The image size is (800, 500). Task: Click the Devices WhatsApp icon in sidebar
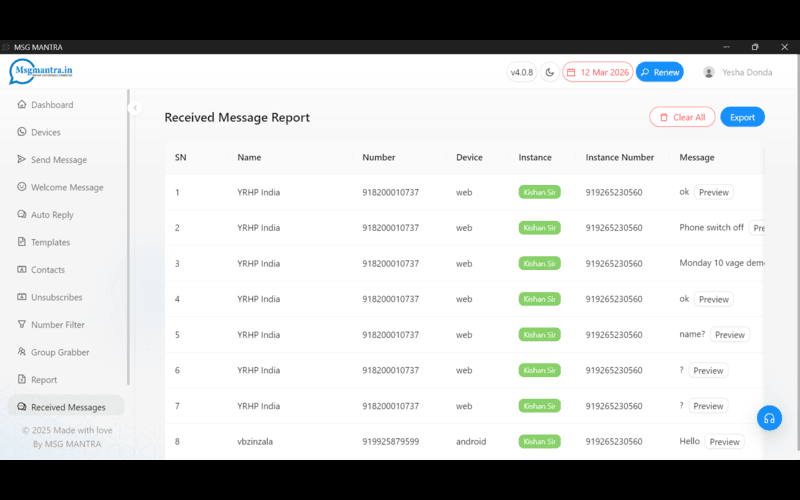coord(22,132)
